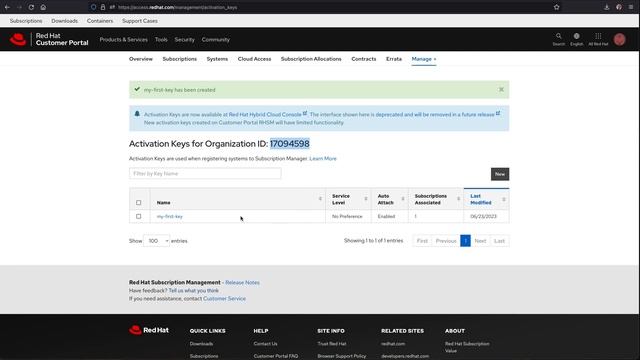The width and height of the screenshot is (640, 360).
Task: Switch to the Overview tab
Action: point(141,59)
